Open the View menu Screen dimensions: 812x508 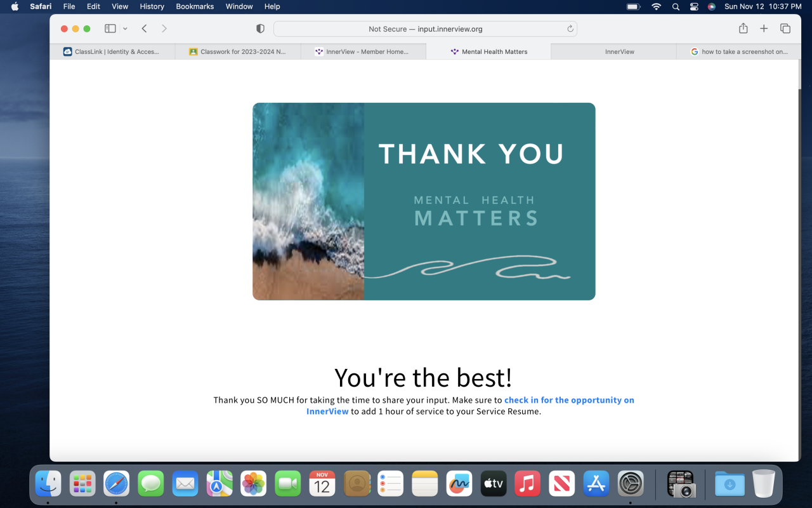[x=120, y=6]
